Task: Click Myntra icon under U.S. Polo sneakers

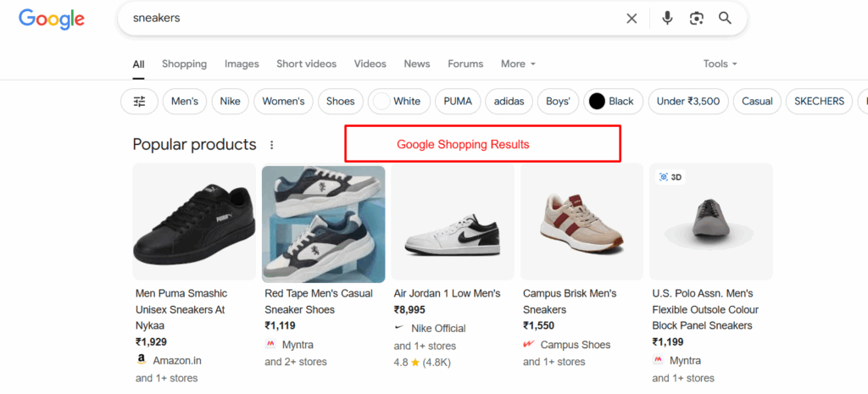Action: click(658, 360)
